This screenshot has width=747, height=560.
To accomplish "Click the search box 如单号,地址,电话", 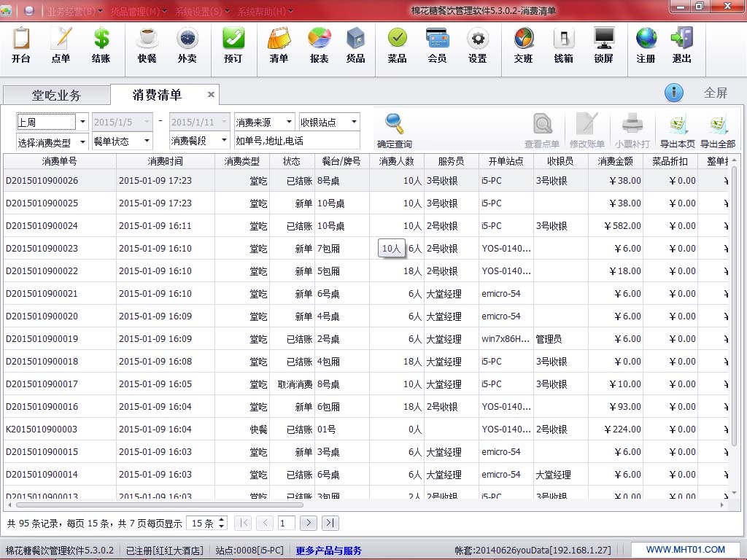I will pos(297,141).
